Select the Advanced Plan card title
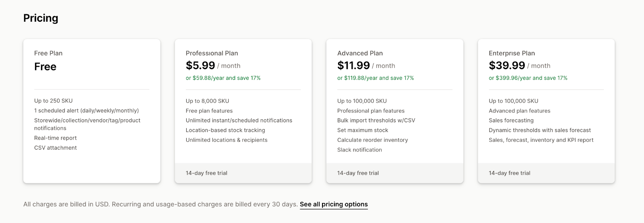Viewport: 644px width, 223px height. pyautogui.click(x=360, y=53)
